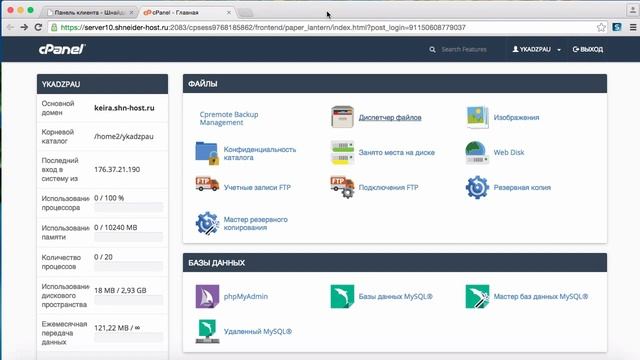Click the Web Disk text link
This screenshot has width=640, height=360.
509,152
